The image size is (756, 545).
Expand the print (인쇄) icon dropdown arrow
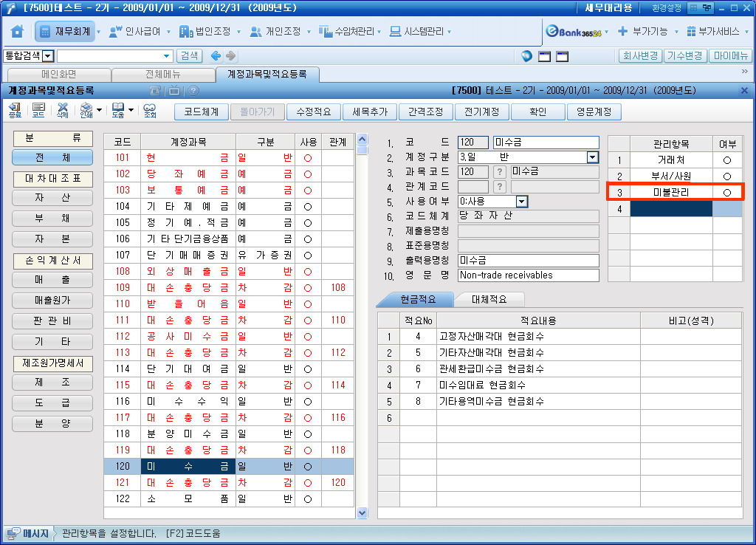100,111
